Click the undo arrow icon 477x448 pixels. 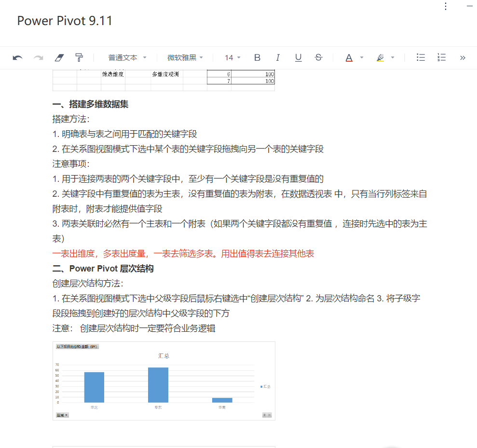coord(18,58)
